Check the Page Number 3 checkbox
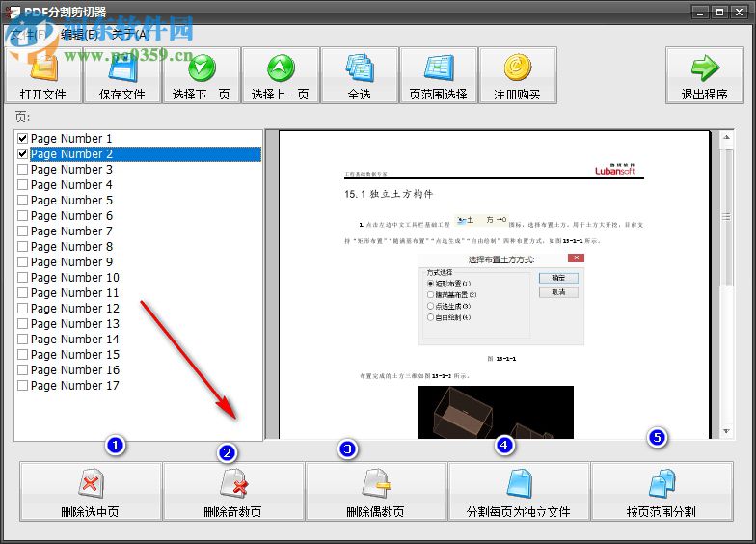 click(x=23, y=170)
